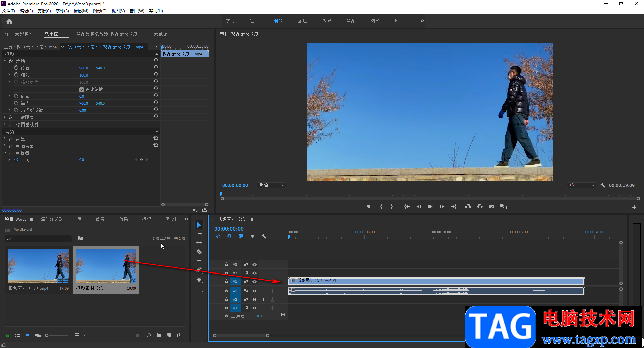
Task: Hide the V1 track output with eye icon
Action: click(x=254, y=281)
